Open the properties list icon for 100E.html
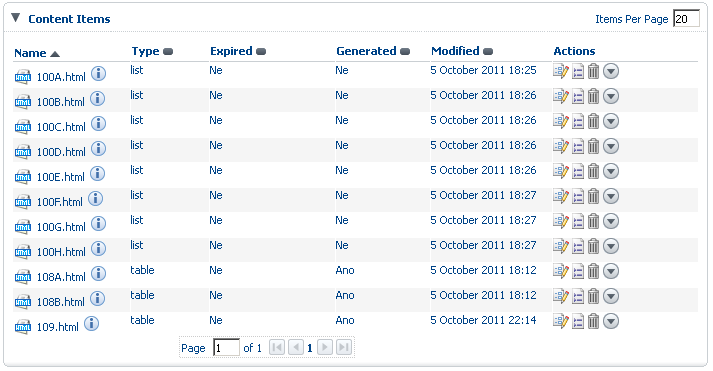The image size is (713, 371). pos(577,171)
